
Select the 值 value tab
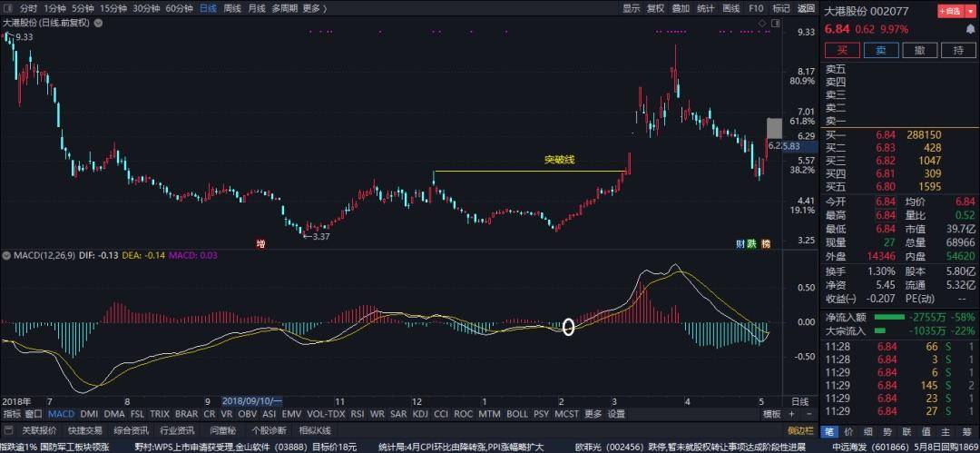[926, 431]
